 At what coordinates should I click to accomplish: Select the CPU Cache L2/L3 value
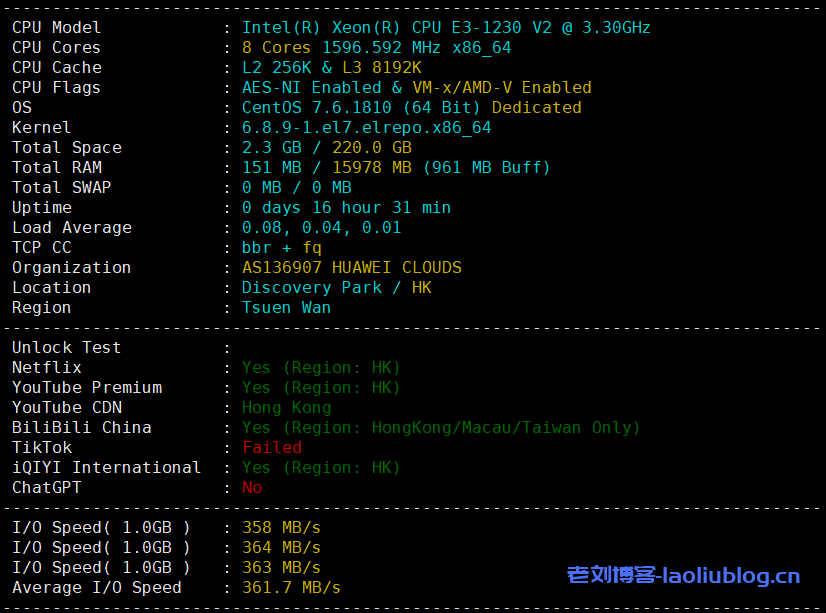331,68
